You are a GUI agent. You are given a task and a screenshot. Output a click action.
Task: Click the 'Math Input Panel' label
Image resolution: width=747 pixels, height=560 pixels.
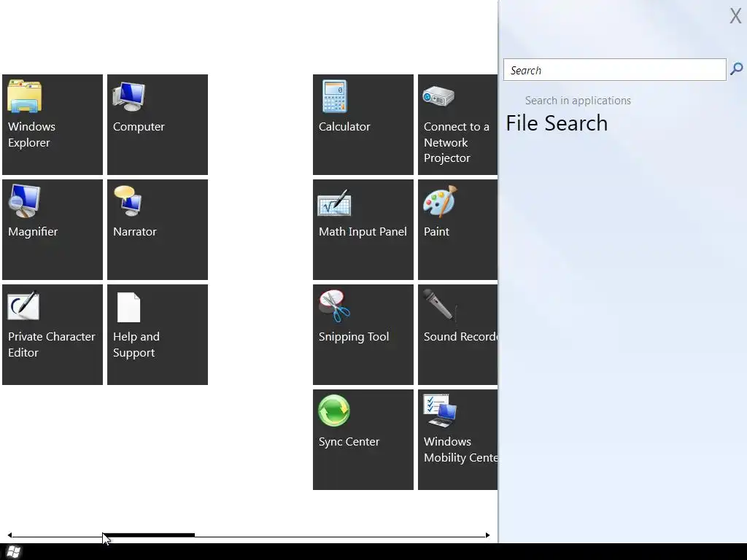[x=363, y=231]
